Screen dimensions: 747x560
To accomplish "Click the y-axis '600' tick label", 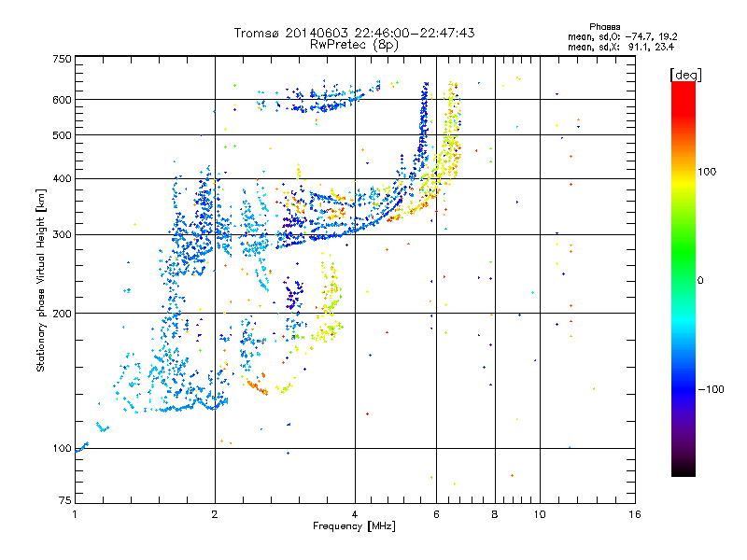I will pos(62,100).
